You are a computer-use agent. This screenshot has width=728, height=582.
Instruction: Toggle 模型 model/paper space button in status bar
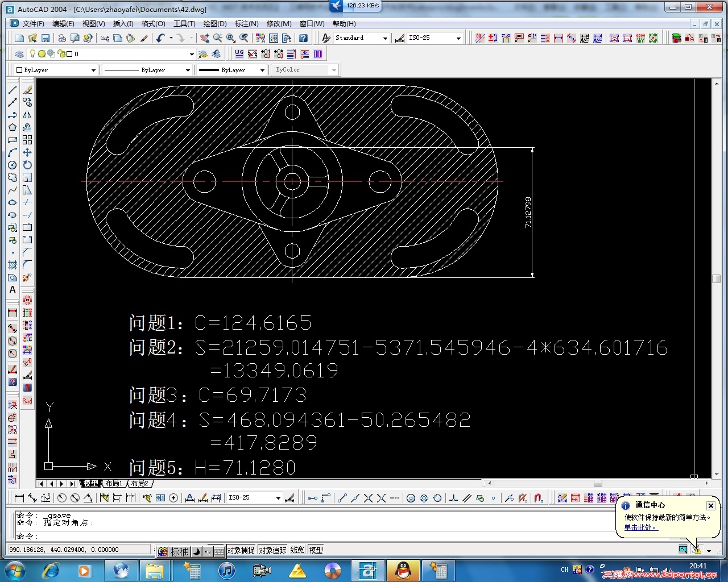point(316,550)
